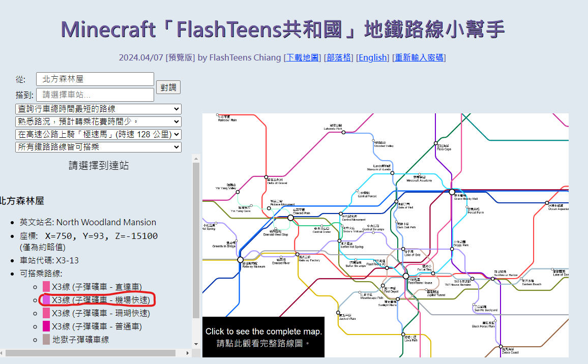Click the 英文站名 North Woodland Mansion text
Image resolution: width=588 pixels, height=364 pixels.
(x=88, y=222)
